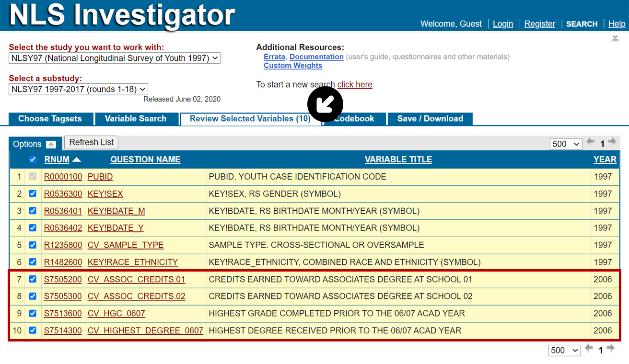Viewport: 629px width, 364px height.
Task: Open the substudy selection dropdown
Action: 78,89
